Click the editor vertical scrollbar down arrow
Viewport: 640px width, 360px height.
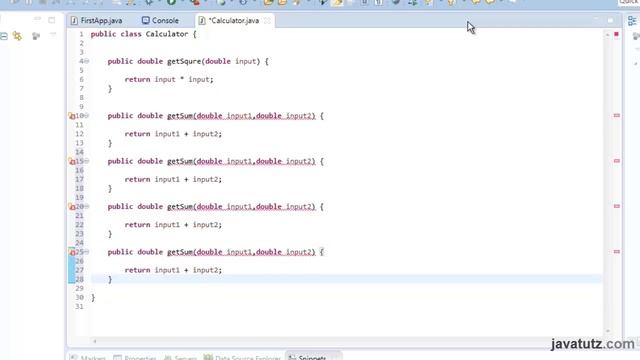(607, 331)
